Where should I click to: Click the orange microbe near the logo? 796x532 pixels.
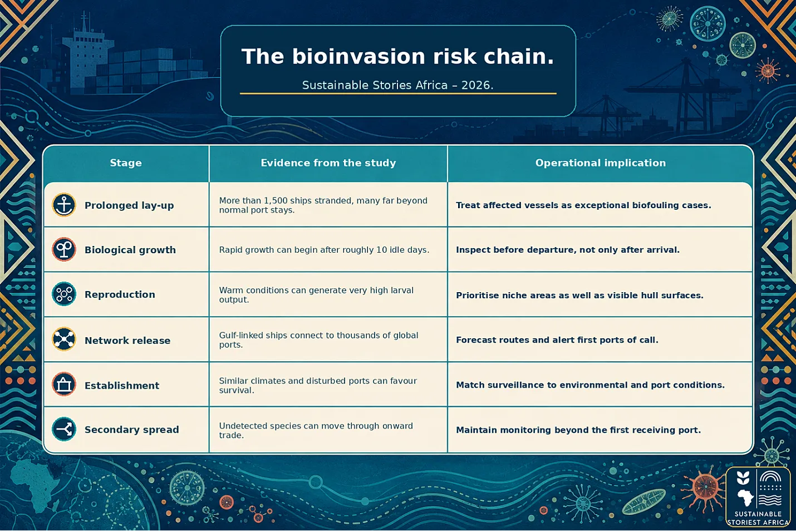704,488
